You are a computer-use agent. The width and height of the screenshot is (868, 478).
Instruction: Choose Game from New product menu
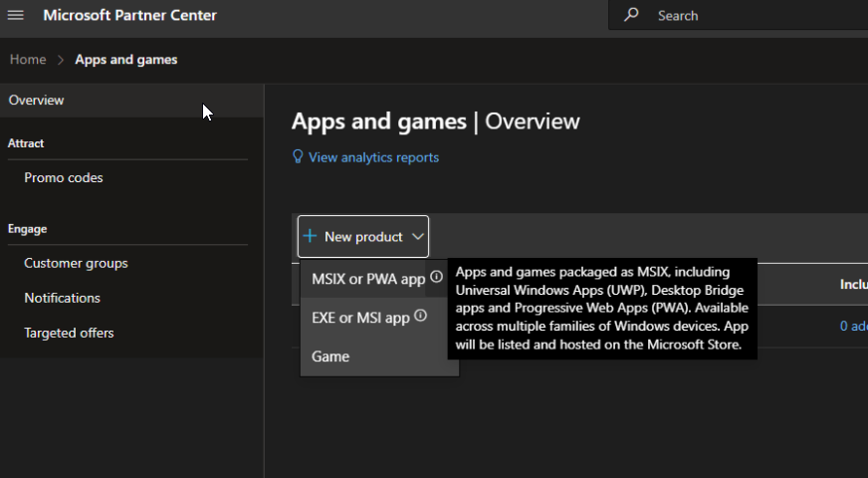coord(330,357)
